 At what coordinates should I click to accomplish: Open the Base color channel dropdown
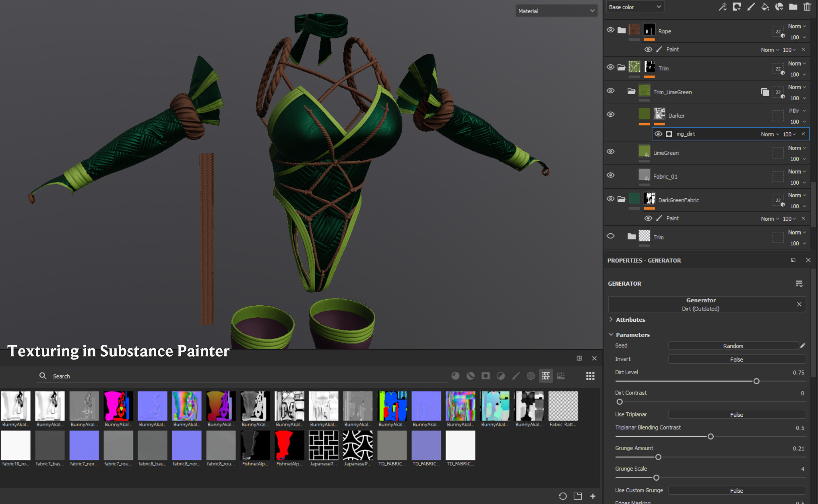[x=634, y=6]
